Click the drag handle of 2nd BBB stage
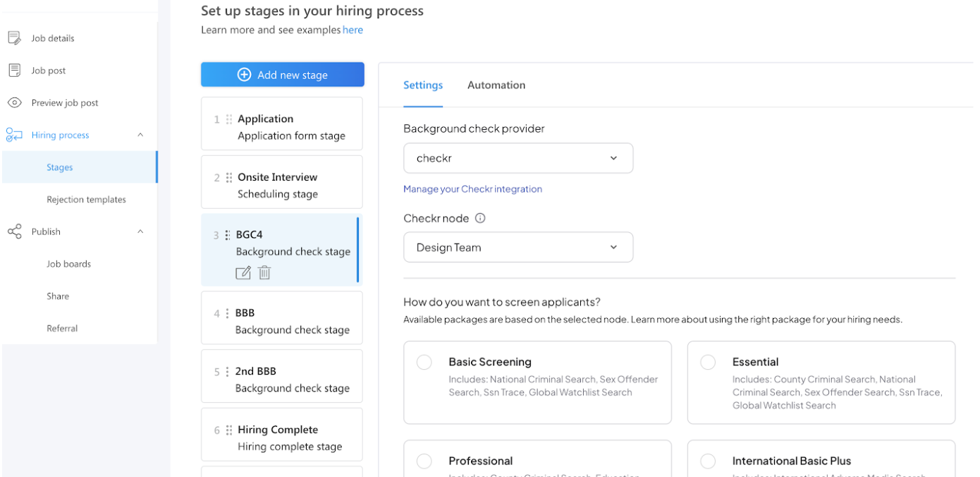 click(x=227, y=372)
